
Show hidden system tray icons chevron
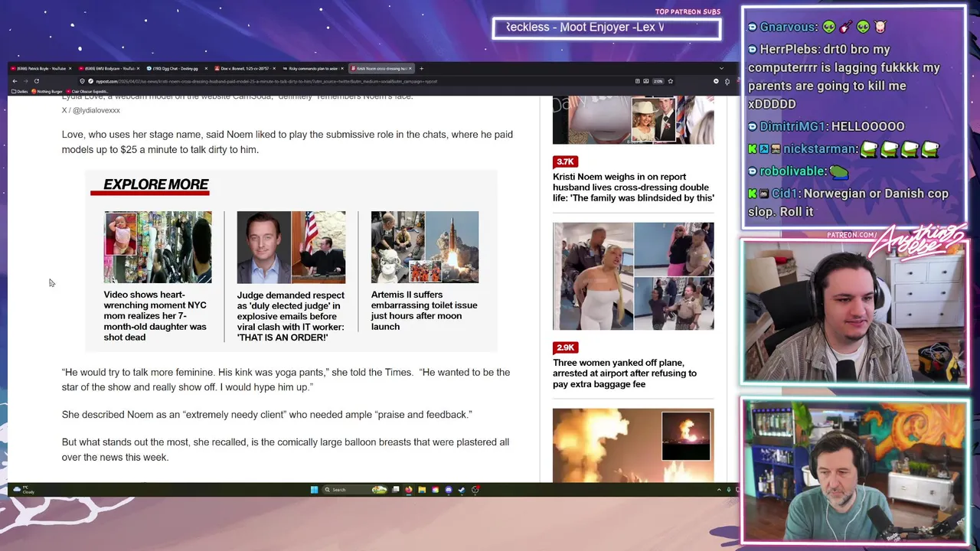(x=719, y=490)
